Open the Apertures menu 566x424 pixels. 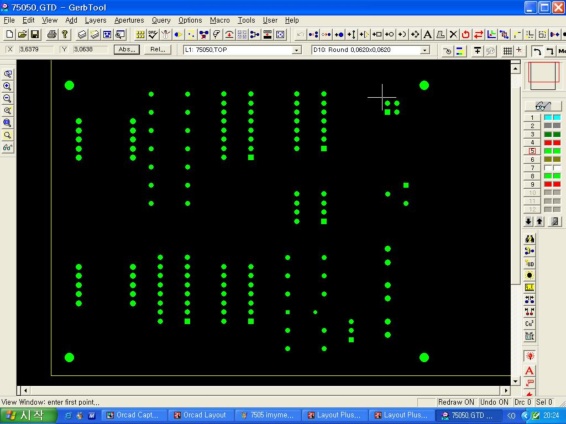click(129, 20)
